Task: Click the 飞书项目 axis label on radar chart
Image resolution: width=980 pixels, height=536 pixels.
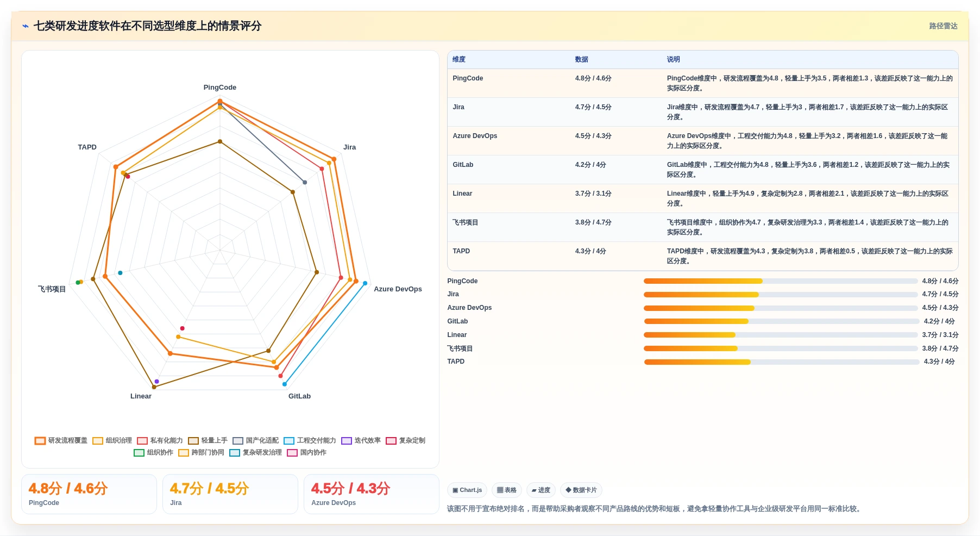Action: click(x=52, y=289)
